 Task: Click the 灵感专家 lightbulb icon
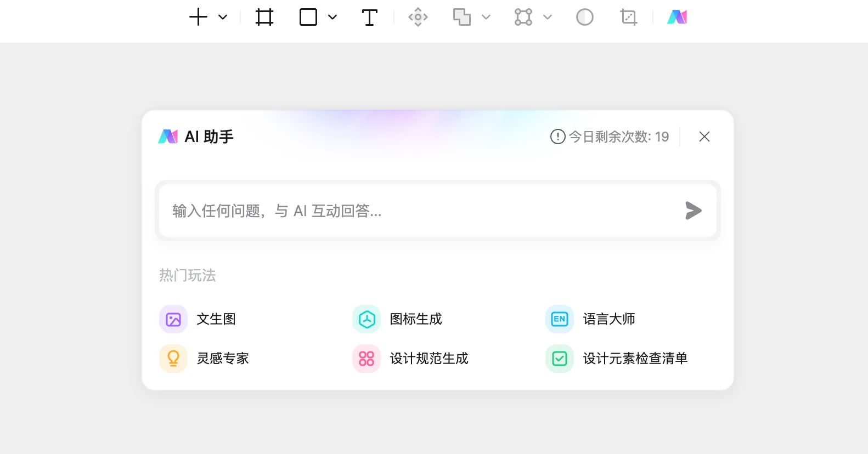[x=173, y=359]
